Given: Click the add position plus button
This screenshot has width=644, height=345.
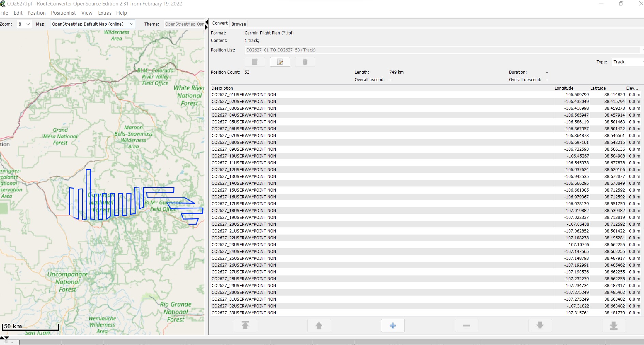Looking at the screenshot, I should tap(393, 326).
